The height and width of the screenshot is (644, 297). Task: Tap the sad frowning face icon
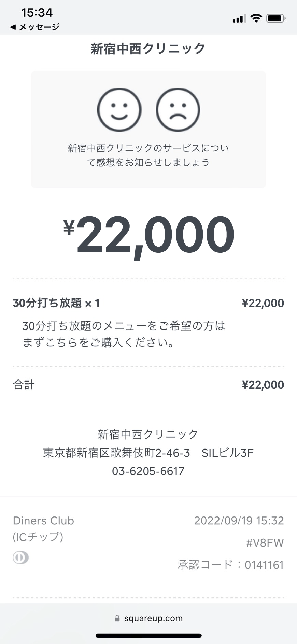pyautogui.click(x=178, y=110)
